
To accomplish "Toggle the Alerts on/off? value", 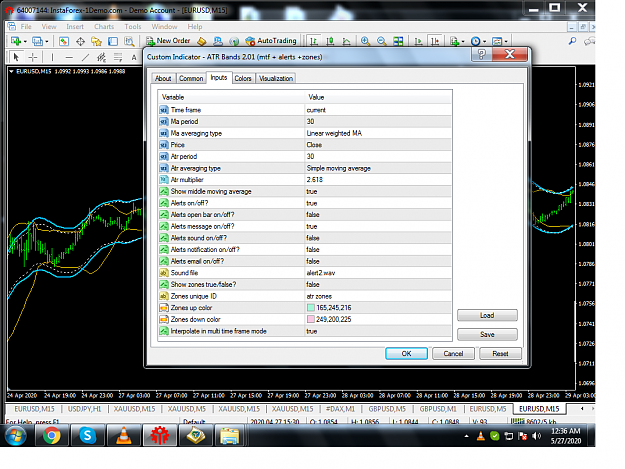I will 378,203.
